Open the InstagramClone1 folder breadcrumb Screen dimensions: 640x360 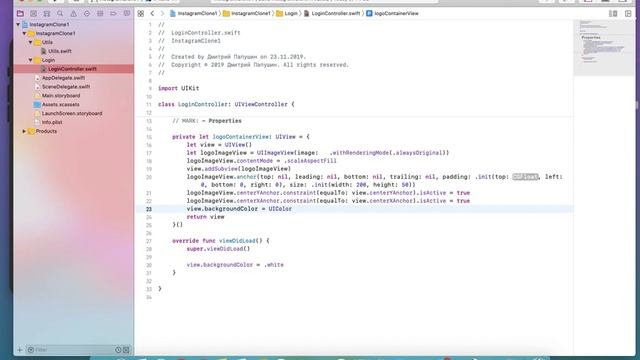[247, 13]
